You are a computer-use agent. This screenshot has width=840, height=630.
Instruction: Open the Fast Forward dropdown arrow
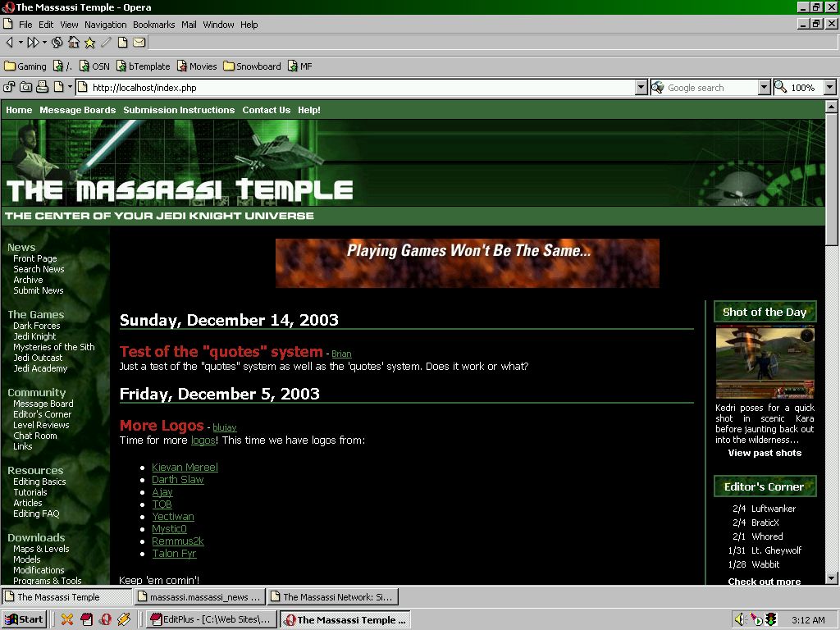pyautogui.click(x=44, y=42)
